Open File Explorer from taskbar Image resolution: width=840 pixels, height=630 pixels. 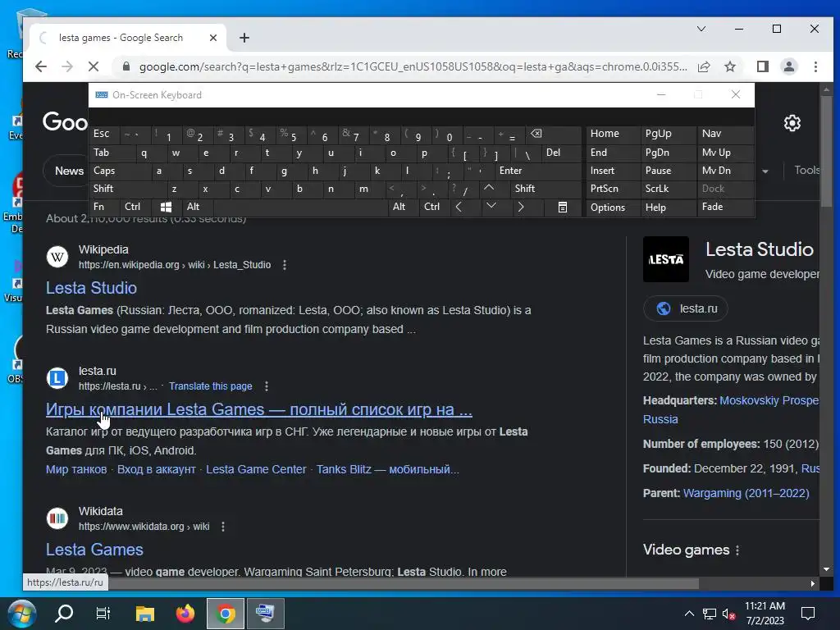point(144,614)
